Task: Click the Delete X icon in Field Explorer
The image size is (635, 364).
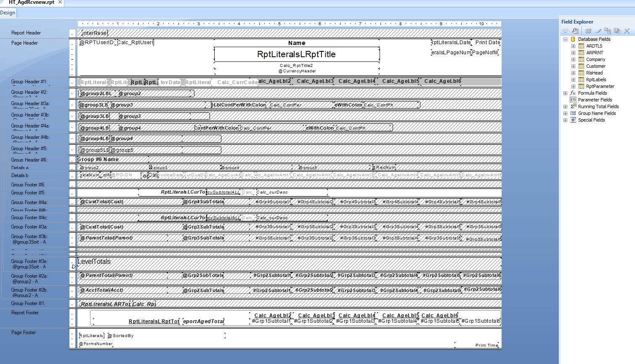Action: click(627, 31)
